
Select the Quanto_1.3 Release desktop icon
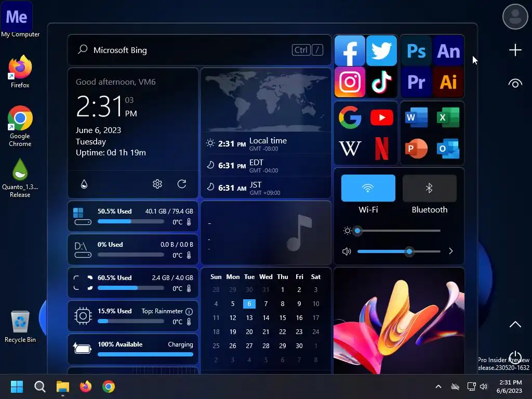pyautogui.click(x=20, y=178)
